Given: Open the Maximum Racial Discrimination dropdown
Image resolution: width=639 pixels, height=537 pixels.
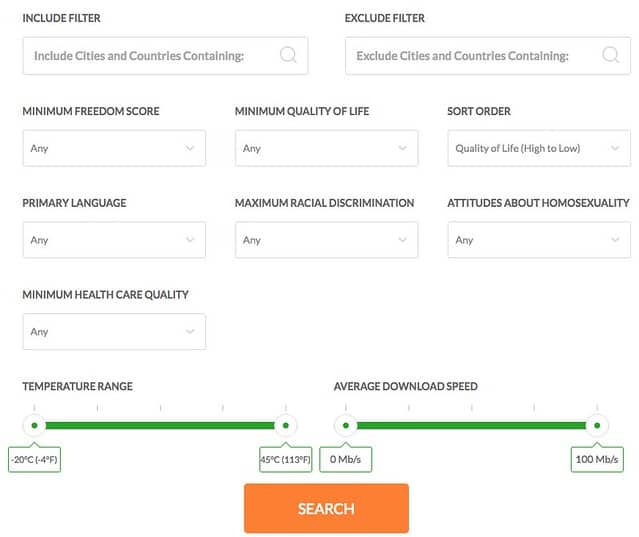Looking at the screenshot, I should coord(326,240).
